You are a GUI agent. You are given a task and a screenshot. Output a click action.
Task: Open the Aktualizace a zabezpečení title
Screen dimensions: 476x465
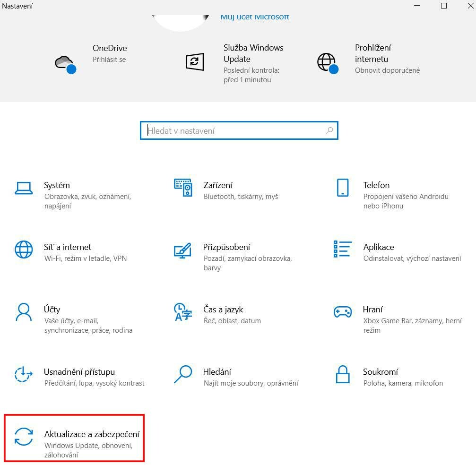92,434
